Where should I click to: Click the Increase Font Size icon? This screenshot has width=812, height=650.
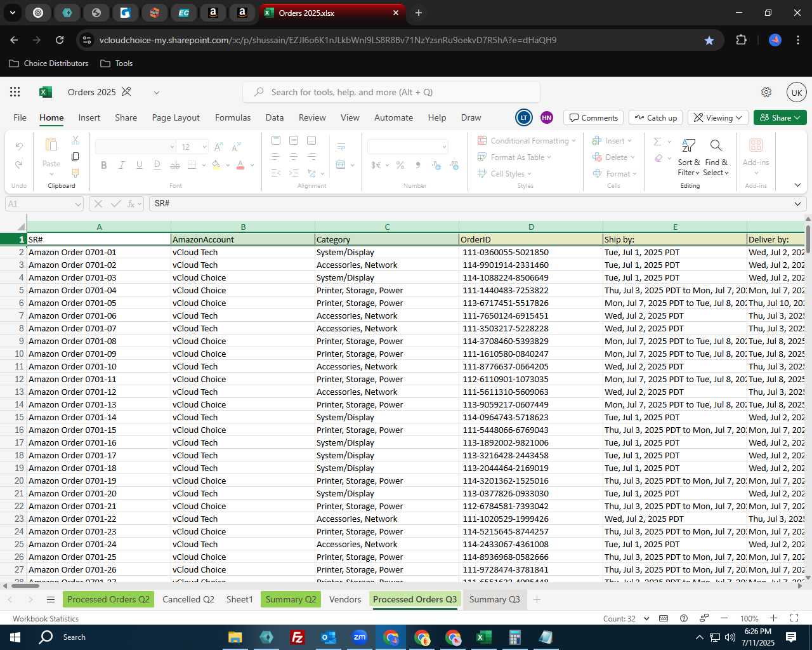pos(219,147)
